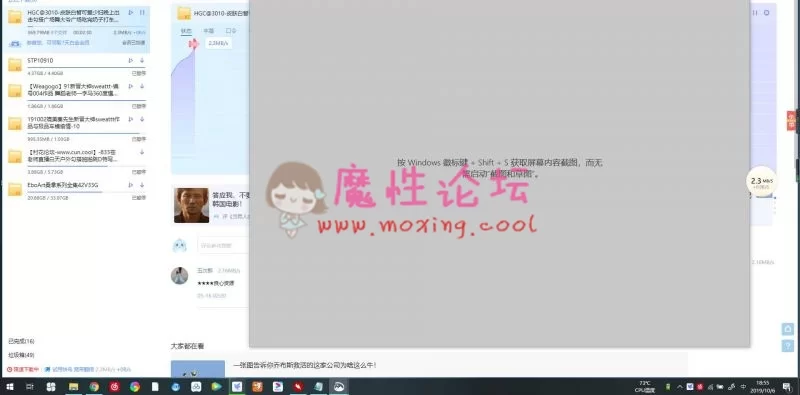Click settings gear icon at top right
This screenshot has width=800, height=395.
click(766, 12)
